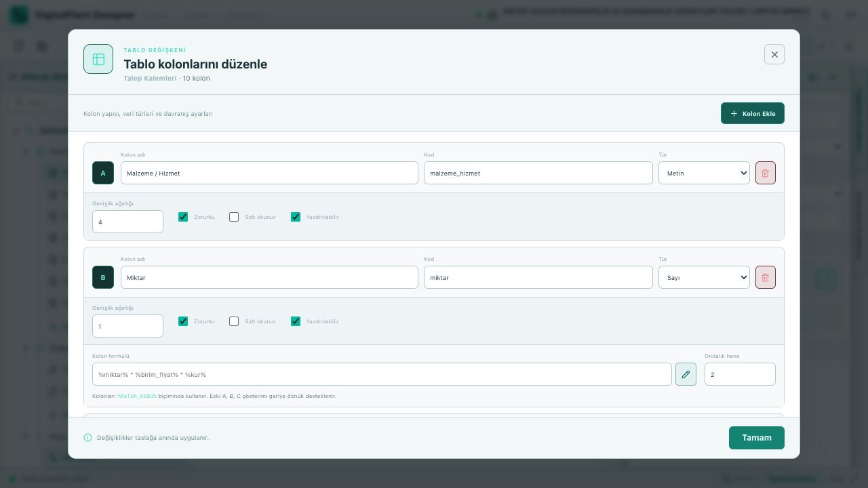Open the Tür dropdown showing Sayı
This screenshot has width=868, height=488.
click(x=704, y=277)
